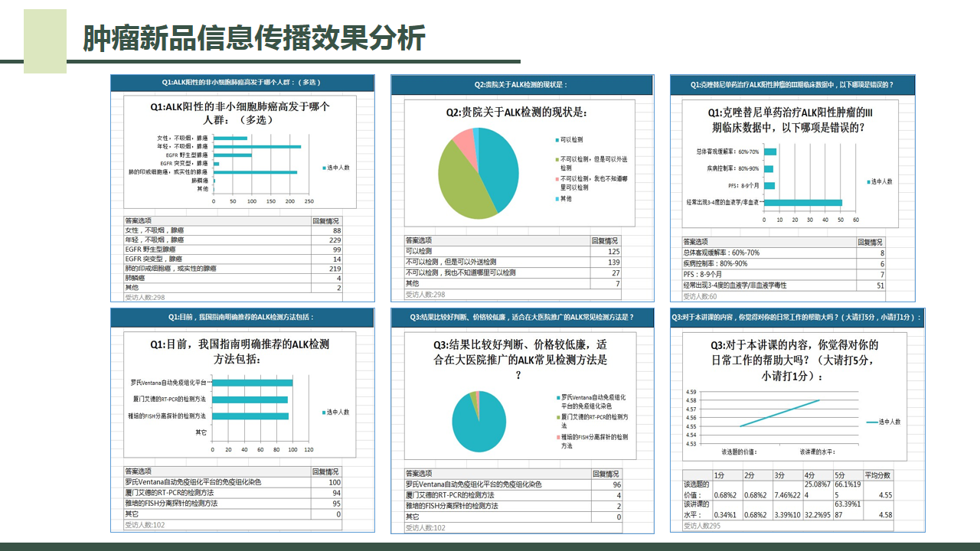980x551 pixels.
Task: Click the cell value 139 in Q2 table
Action: click(613, 262)
